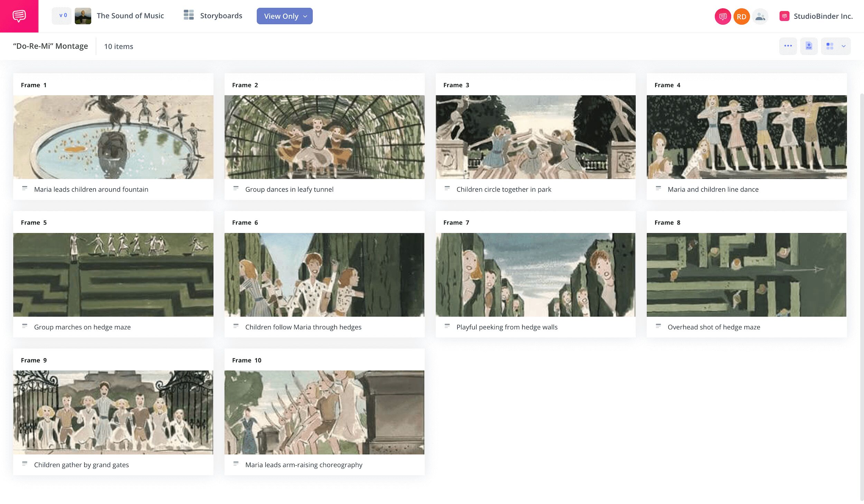The width and height of the screenshot is (864, 504).
Task: Click the grid layout view icon
Action: pyautogui.click(x=829, y=46)
